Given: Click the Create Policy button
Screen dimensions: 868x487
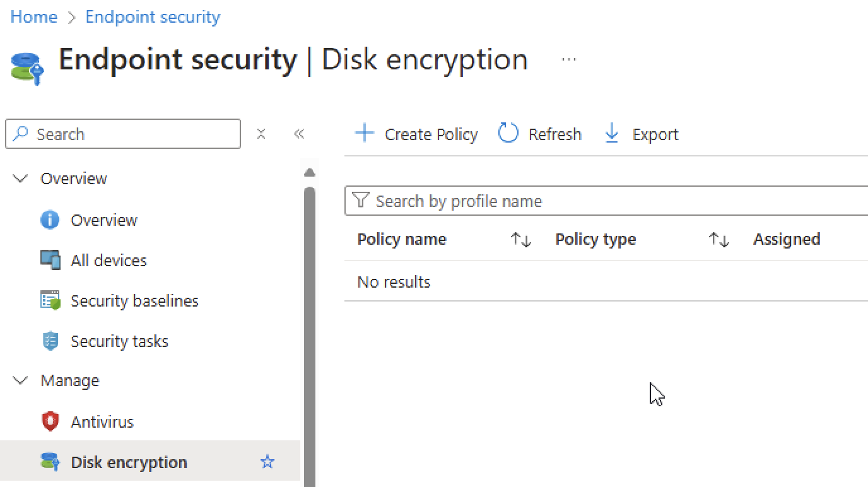Looking at the screenshot, I should pyautogui.click(x=416, y=134).
